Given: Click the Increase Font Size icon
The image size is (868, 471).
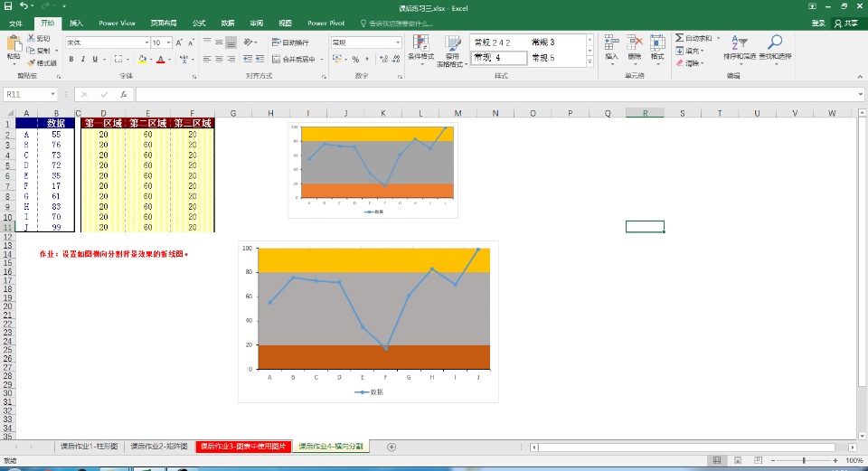Looking at the screenshot, I should tap(179, 42).
